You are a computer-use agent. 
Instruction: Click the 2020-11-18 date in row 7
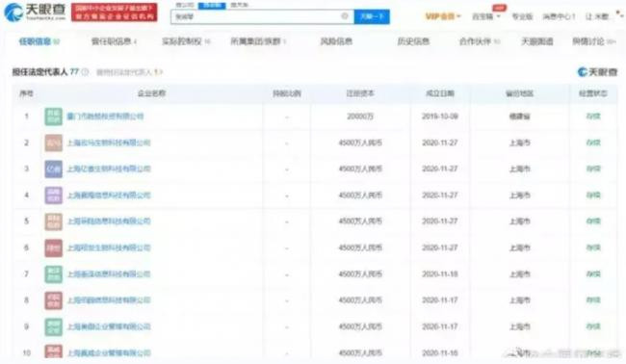pos(440,274)
